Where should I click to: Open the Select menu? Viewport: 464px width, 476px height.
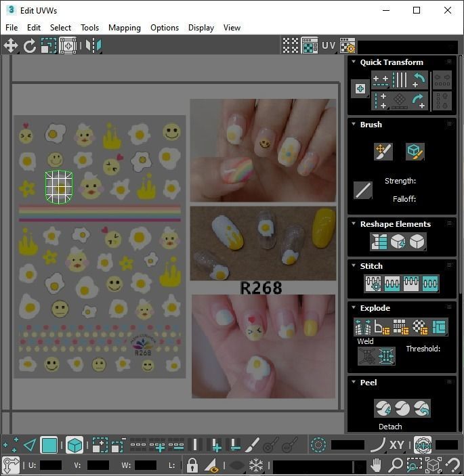[x=60, y=28]
